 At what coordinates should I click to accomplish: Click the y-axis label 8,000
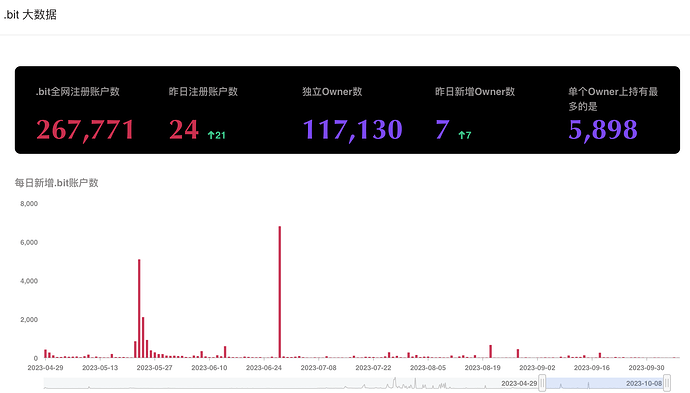point(29,204)
